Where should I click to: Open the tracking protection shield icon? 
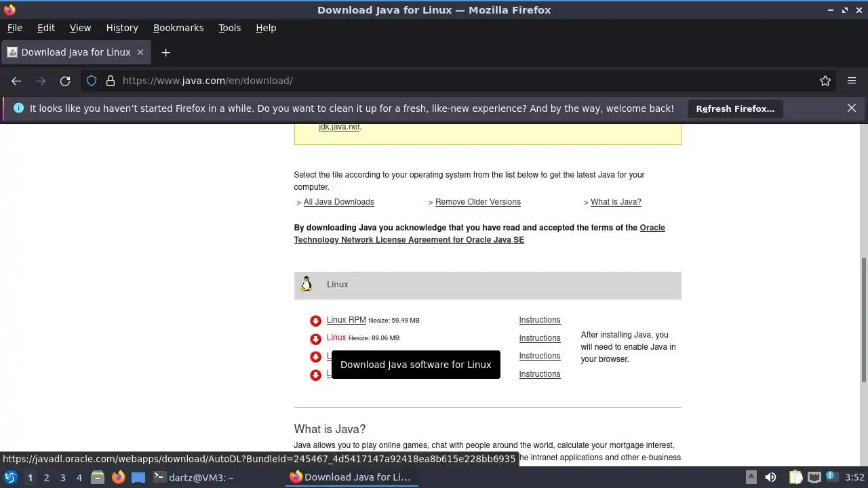(x=92, y=81)
